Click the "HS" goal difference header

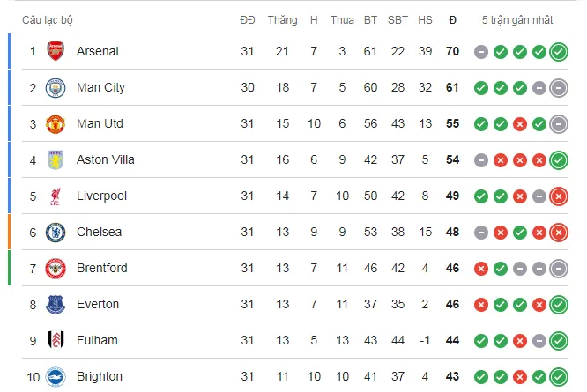click(425, 19)
